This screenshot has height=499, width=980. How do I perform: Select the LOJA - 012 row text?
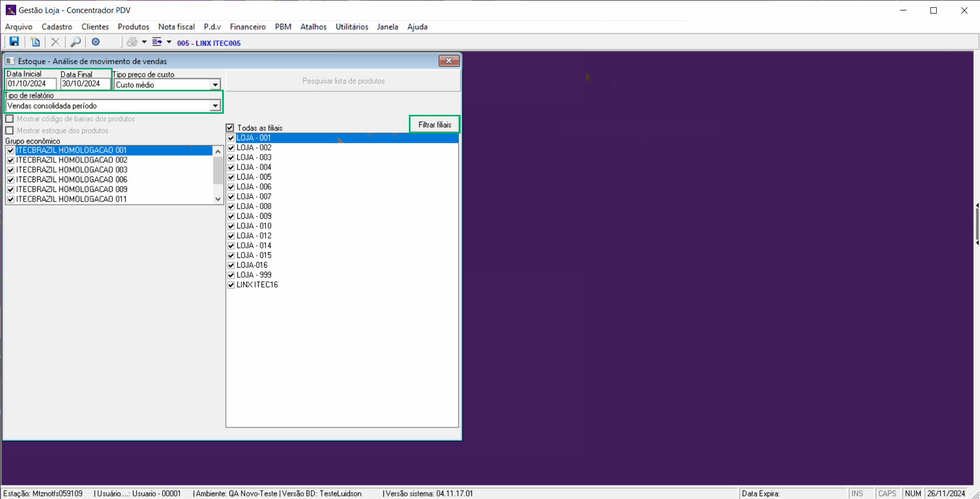254,236
